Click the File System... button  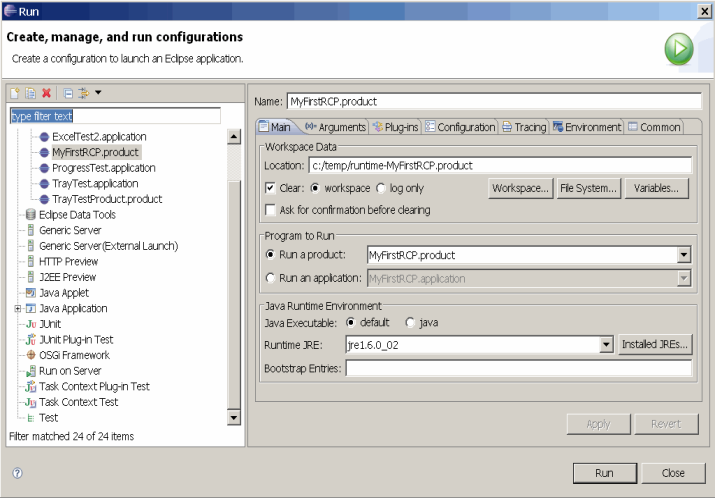coord(588,188)
